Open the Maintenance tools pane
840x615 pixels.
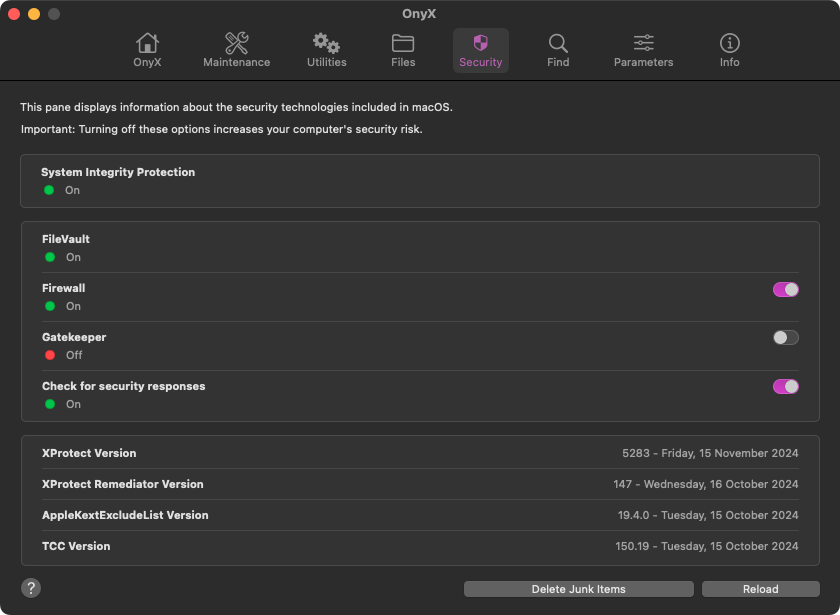click(x=236, y=50)
